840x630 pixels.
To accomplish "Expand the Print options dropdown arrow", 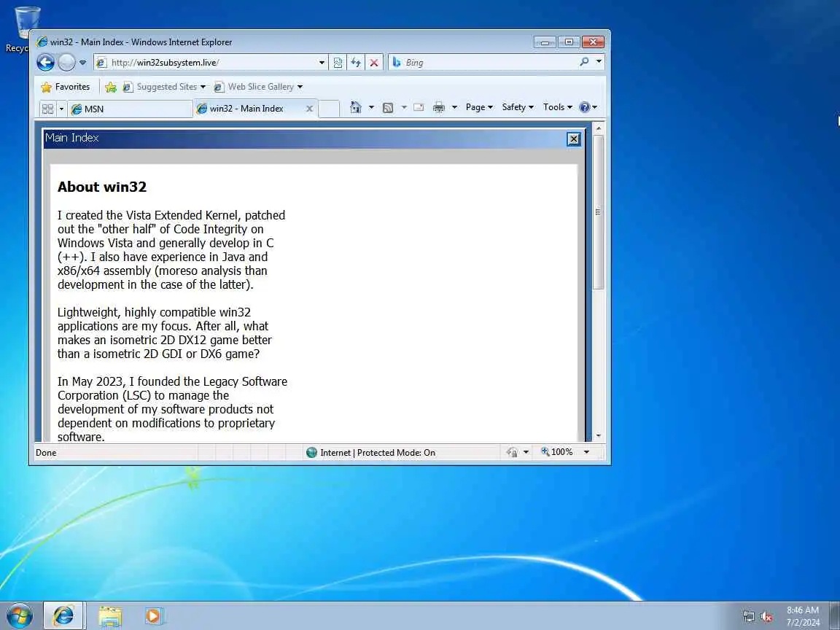I will pos(454,107).
